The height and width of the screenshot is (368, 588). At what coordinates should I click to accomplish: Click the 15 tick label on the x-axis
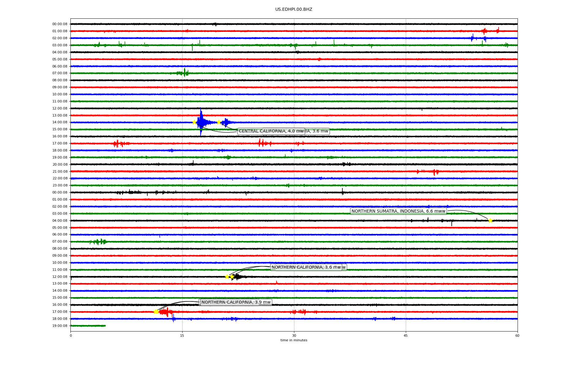click(182, 335)
